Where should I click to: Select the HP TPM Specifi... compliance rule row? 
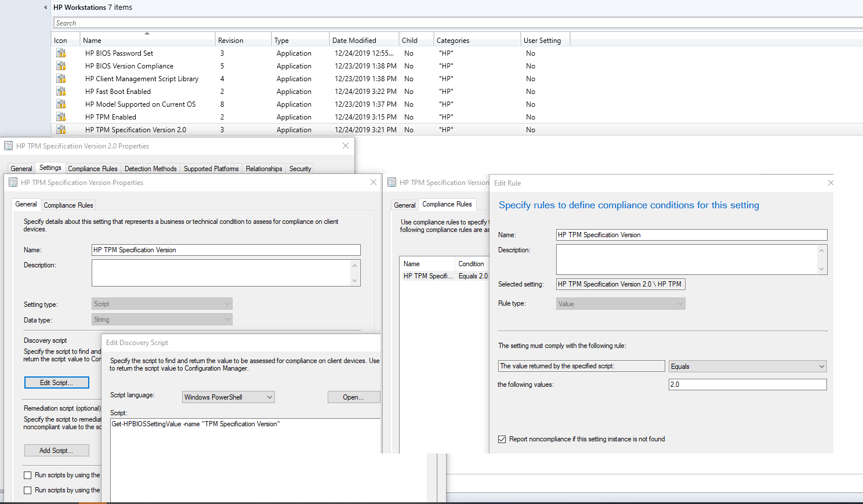click(x=444, y=276)
